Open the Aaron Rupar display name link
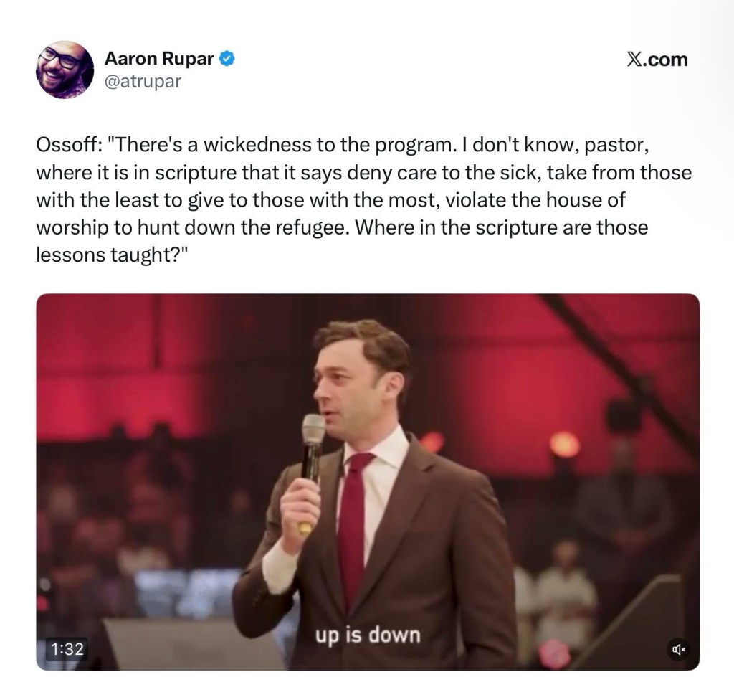The image size is (734, 700). (159, 59)
